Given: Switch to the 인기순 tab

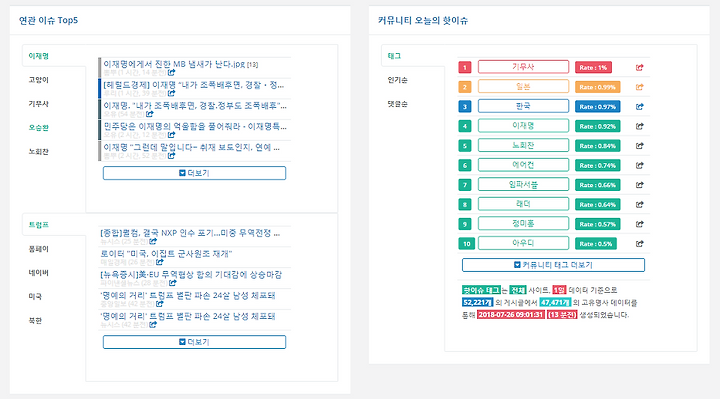Looking at the screenshot, I should point(397,80).
